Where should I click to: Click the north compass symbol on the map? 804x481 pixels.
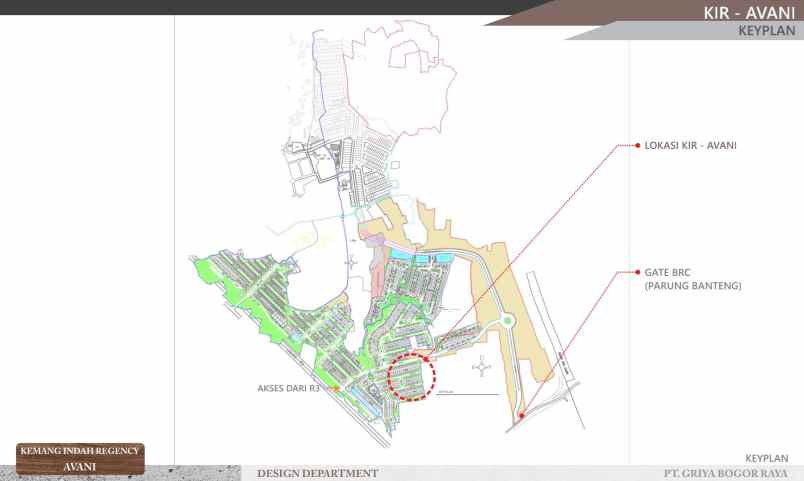pos(484,367)
